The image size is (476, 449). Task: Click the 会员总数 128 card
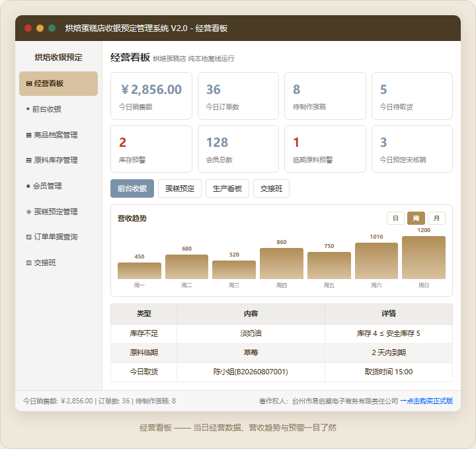coord(238,149)
